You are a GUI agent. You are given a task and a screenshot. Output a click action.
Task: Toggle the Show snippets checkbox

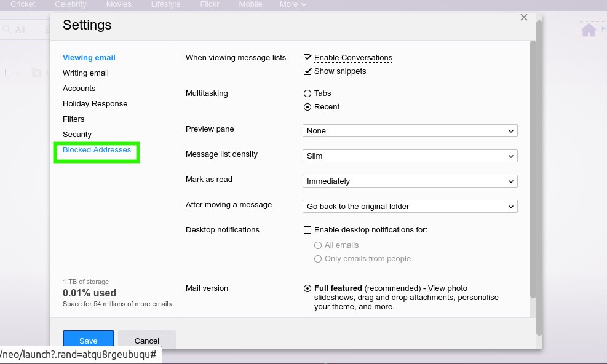click(x=307, y=71)
